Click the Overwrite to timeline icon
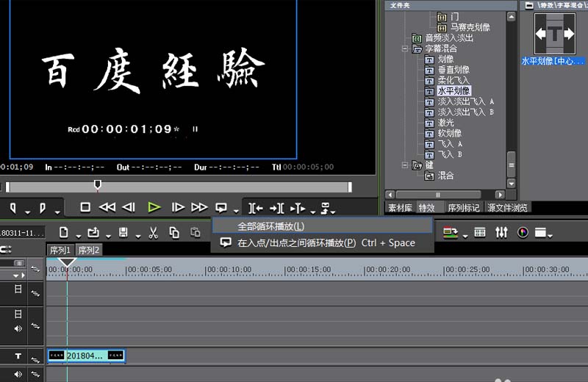This screenshot has height=382, width=588. click(277, 208)
